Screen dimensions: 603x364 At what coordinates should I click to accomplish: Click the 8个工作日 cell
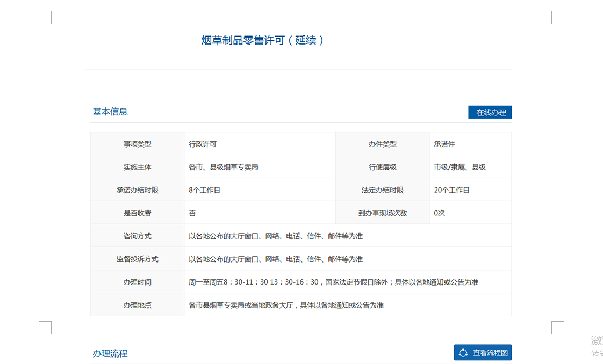tap(205, 190)
